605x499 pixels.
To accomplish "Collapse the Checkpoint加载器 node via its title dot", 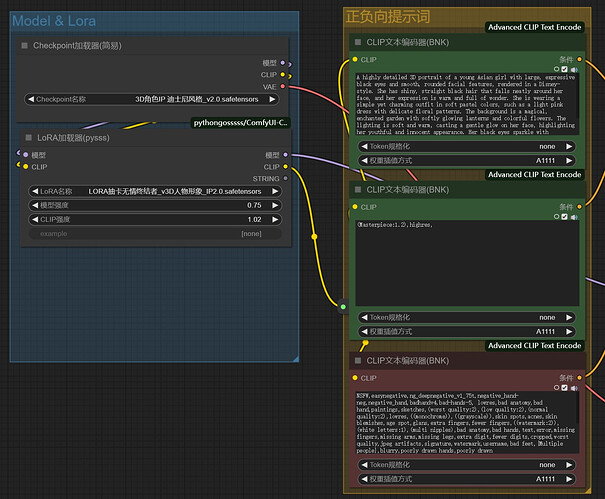I will [25, 46].
